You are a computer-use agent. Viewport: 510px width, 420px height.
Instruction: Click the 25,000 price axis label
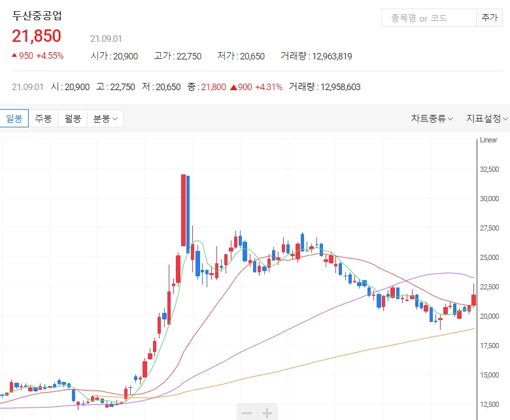point(490,257)
